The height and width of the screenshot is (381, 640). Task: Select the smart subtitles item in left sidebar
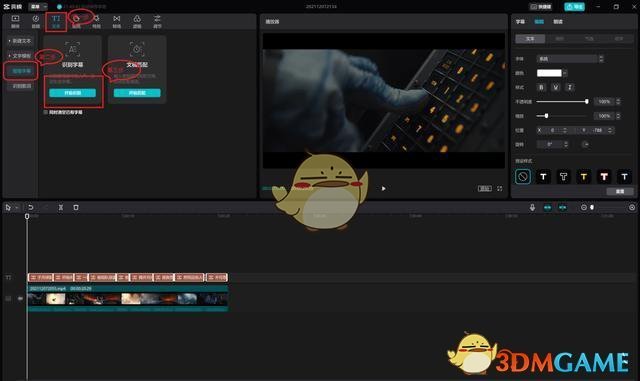(21, 71)
